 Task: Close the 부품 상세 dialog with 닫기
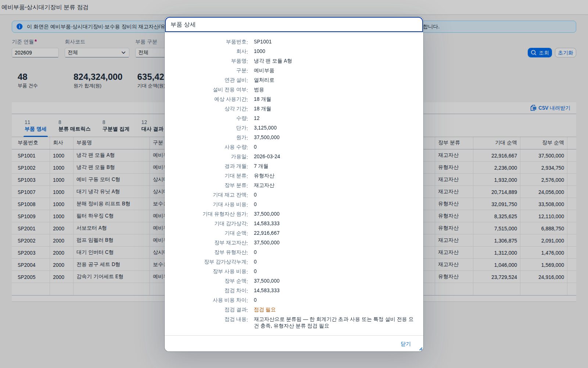(406, 344)
